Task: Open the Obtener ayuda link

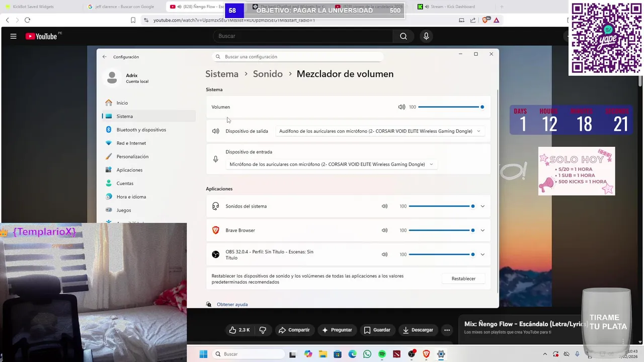Action: (x=232, y=305)
